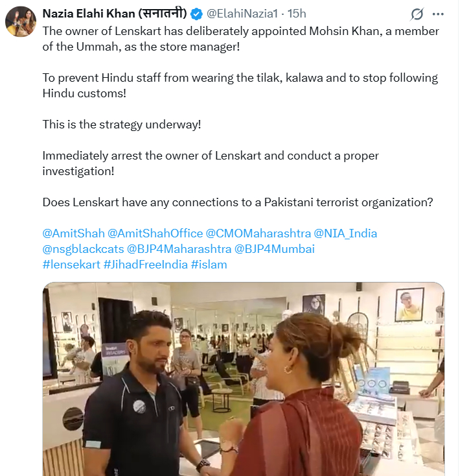Click the blue verified badge

pyautogui.click(x=197, y=14)
